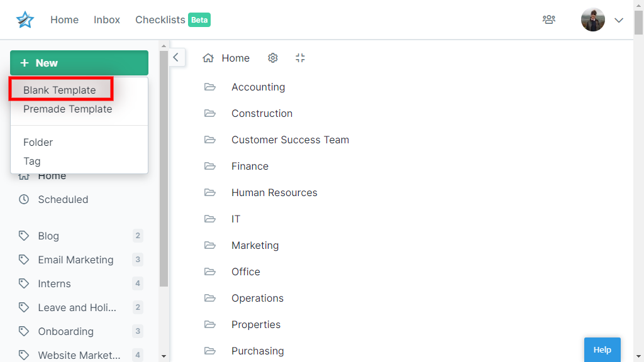Select Blank Template from the menu
Screen dimensions: 644x362
60,90
